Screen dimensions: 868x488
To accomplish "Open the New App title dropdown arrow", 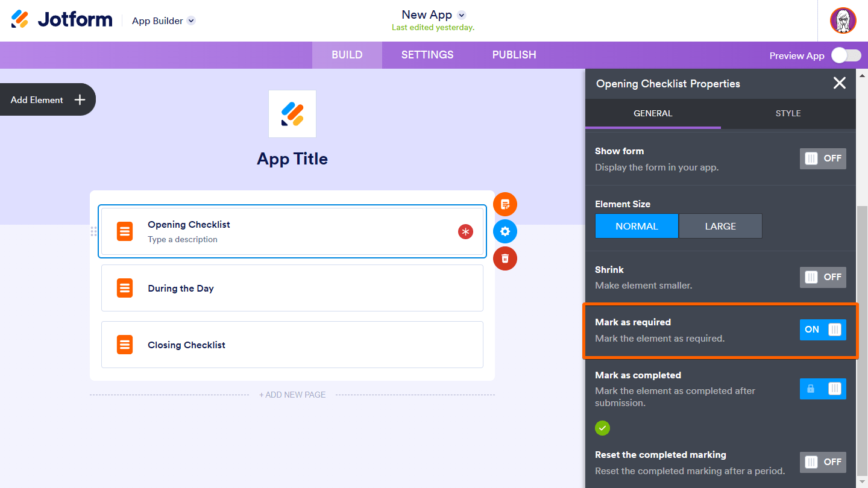I will coord(462,15).
